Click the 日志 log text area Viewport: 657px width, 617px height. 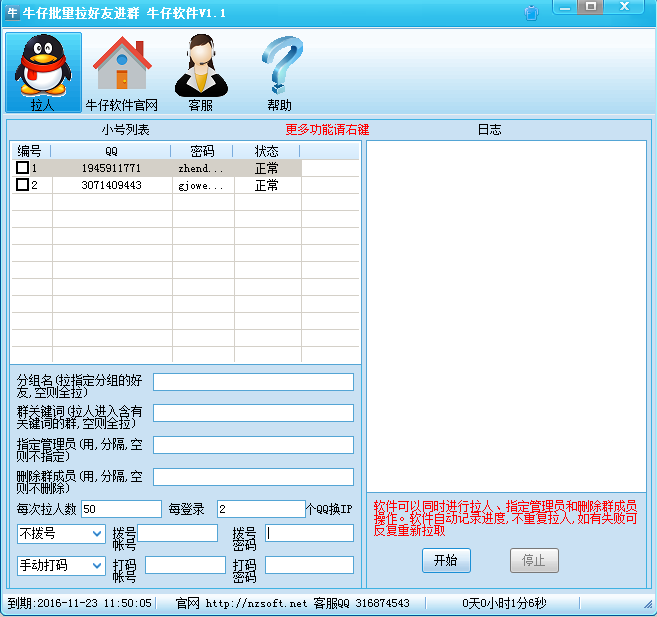coord(507,316)
